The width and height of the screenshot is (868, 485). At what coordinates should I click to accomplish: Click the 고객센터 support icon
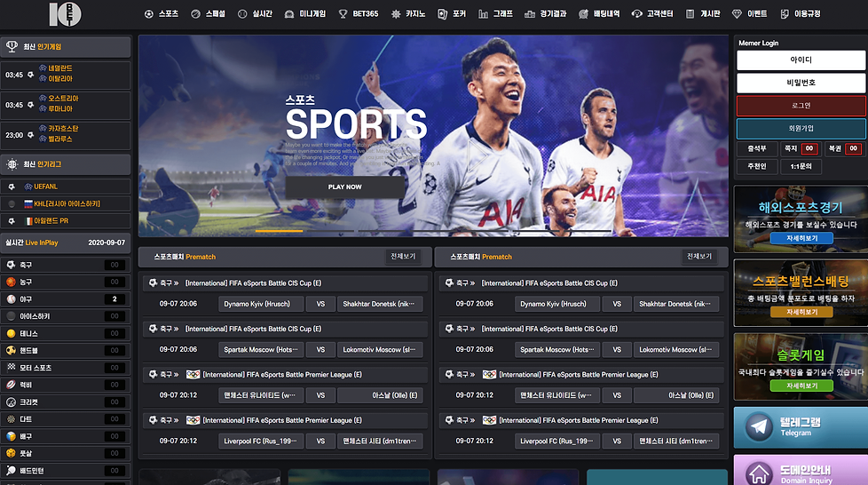(x=637, y=14)
